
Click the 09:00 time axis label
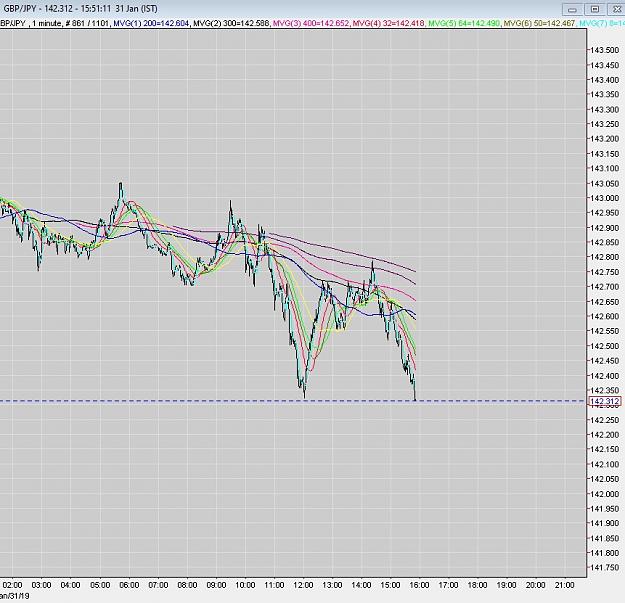tap(216, 585)
